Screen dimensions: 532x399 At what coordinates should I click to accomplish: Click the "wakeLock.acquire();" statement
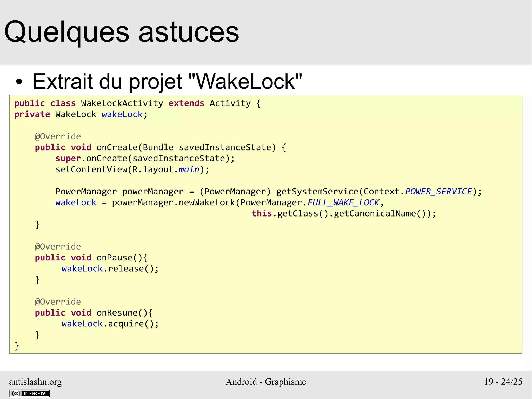pyautogui.click(x=110, y=324)
